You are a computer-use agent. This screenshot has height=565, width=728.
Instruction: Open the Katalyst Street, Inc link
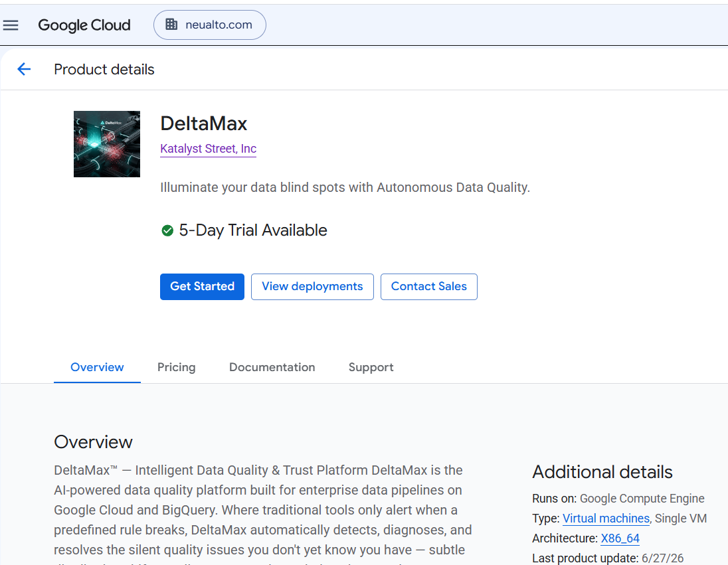click(x=208, y=149)
